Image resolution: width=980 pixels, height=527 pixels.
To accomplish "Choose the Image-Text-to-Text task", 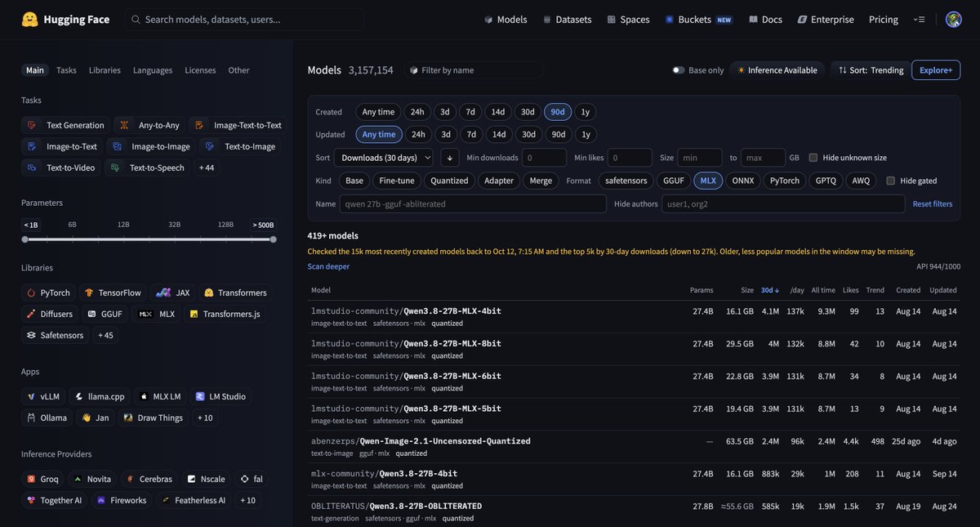I will [x=238, y=125].
